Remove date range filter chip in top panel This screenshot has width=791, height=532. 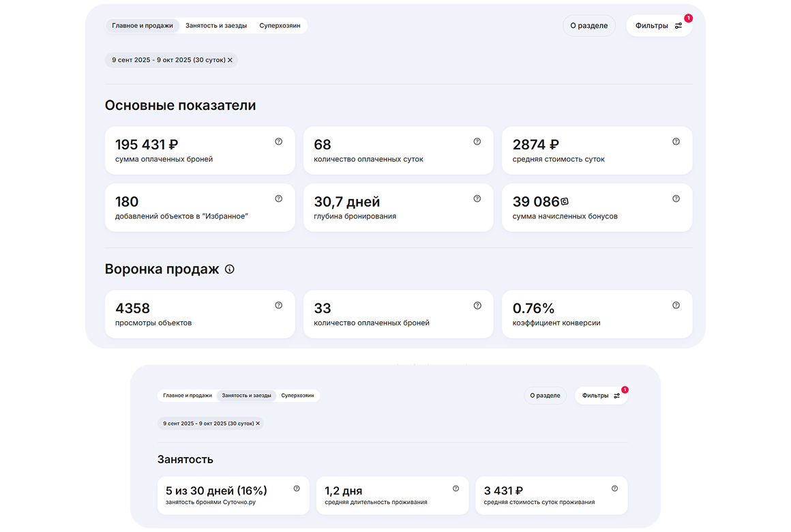230,60
